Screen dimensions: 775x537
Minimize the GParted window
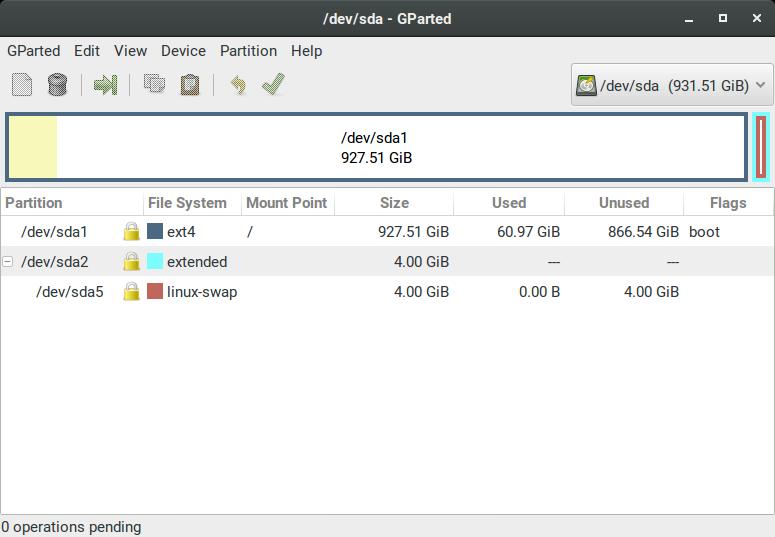coord(689,19)
